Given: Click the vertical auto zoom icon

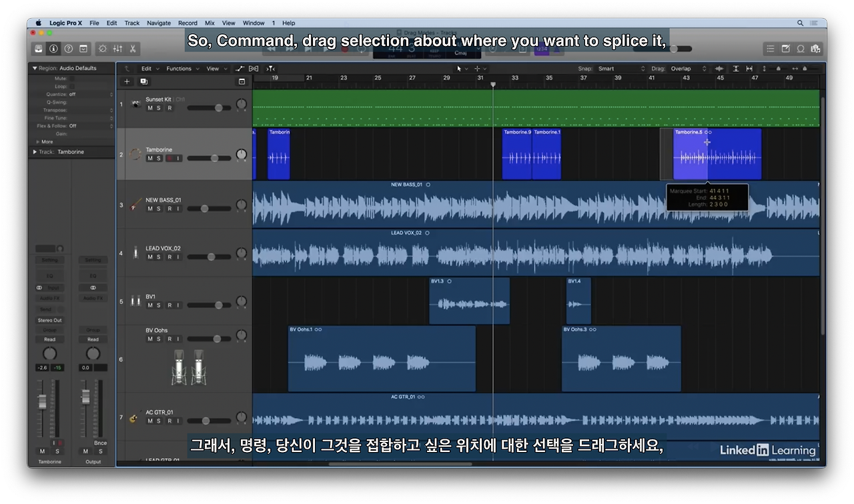Looking at the screenshot, I should point(736,69).
